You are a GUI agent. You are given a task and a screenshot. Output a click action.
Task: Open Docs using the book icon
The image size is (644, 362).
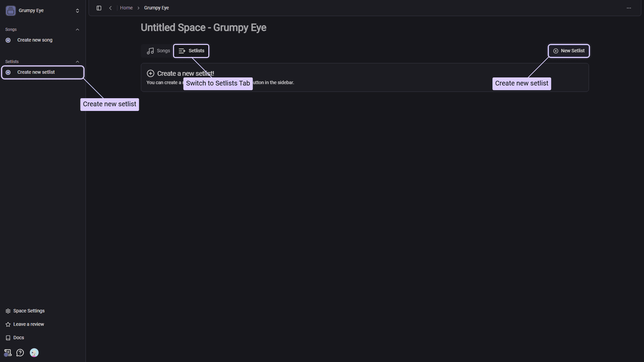pyautogui.click(x=8, y=338)
